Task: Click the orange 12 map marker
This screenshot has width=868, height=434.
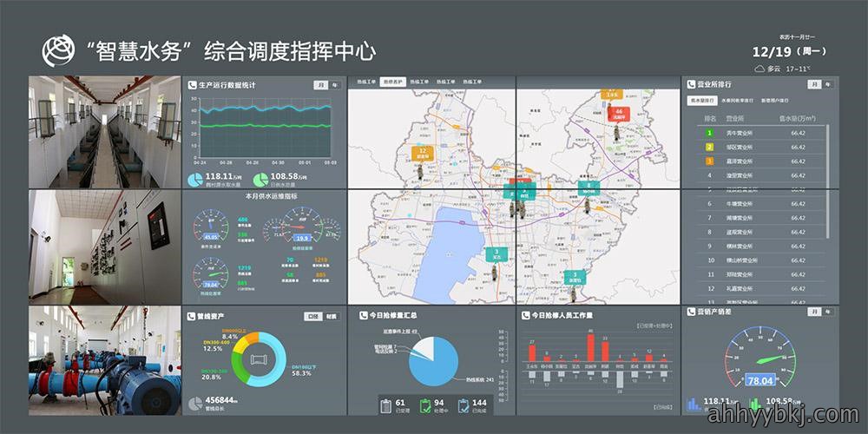Action: 423,154
